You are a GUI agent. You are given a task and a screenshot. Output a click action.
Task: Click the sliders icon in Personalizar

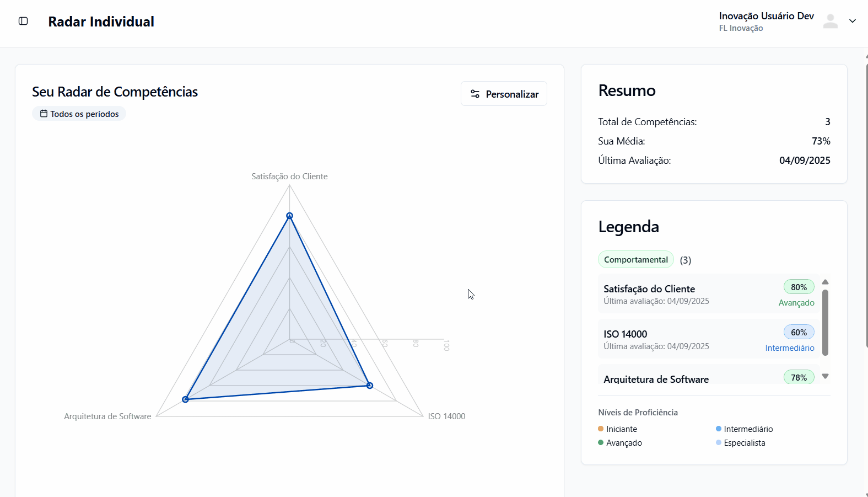tap(475, 94)
